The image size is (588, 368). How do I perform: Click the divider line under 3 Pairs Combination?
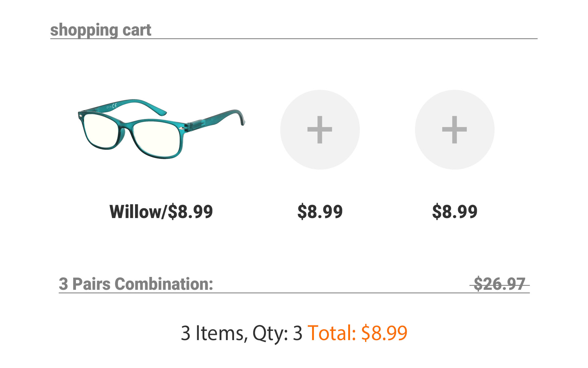306,293
